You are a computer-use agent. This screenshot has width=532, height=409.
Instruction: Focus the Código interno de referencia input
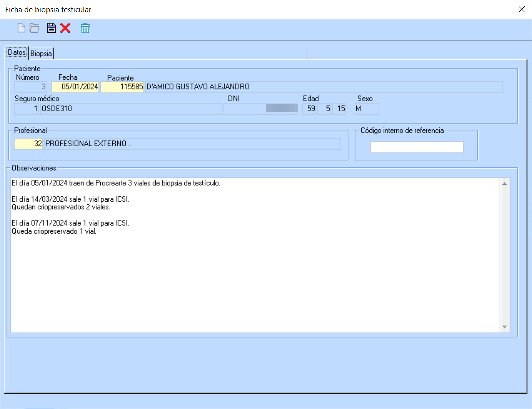pos(417,147)
